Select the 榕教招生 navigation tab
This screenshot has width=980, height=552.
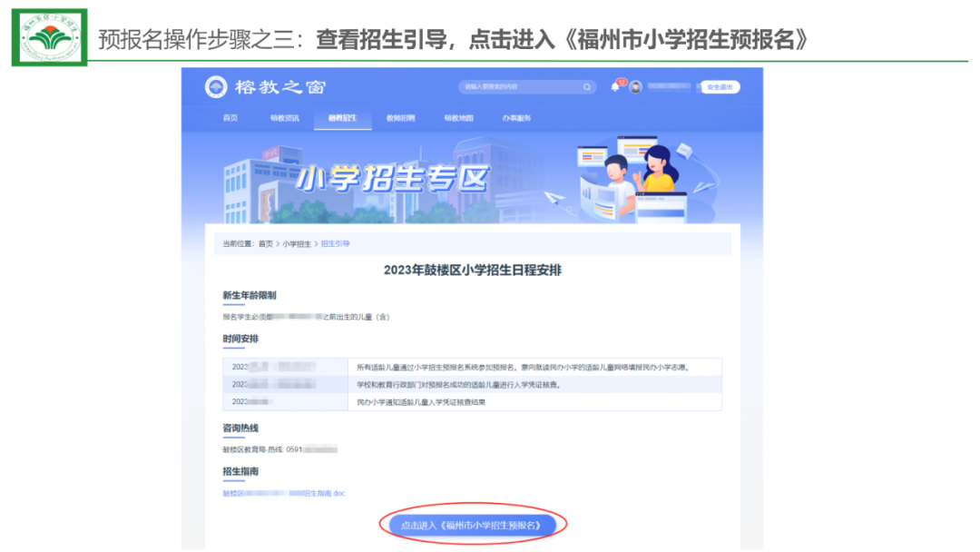[342, 118]
